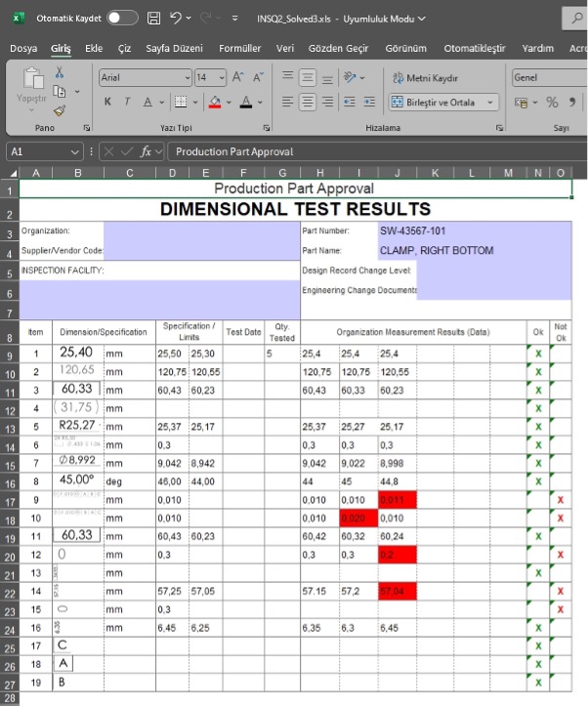Switch to the Ekle tab
Screen dimensions: 588x707
94,48
